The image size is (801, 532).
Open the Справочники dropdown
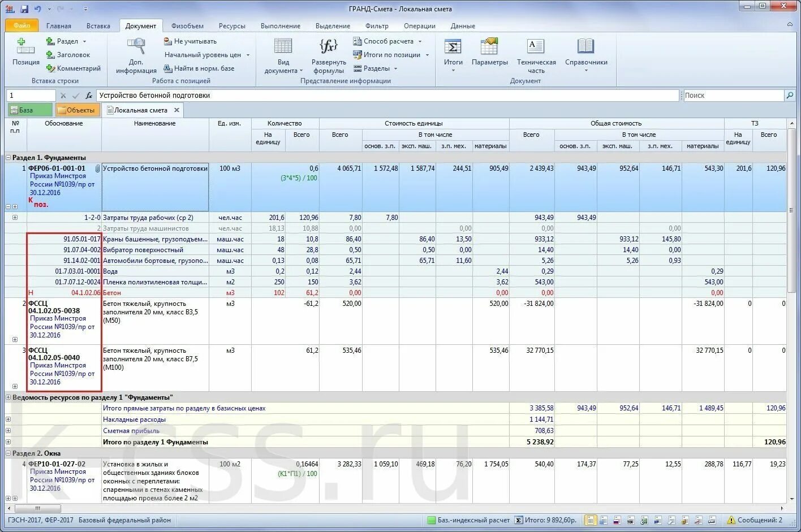tap(586, 71)
